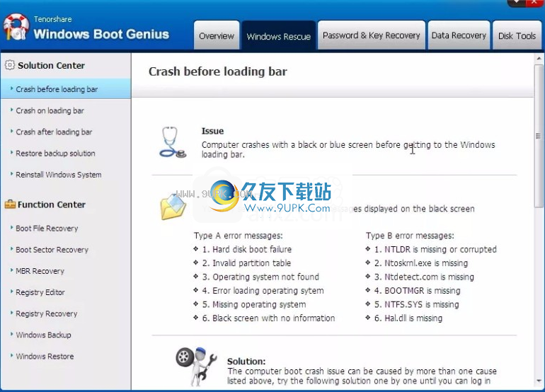Click "5. Missing operating system"

coord(254,304)
